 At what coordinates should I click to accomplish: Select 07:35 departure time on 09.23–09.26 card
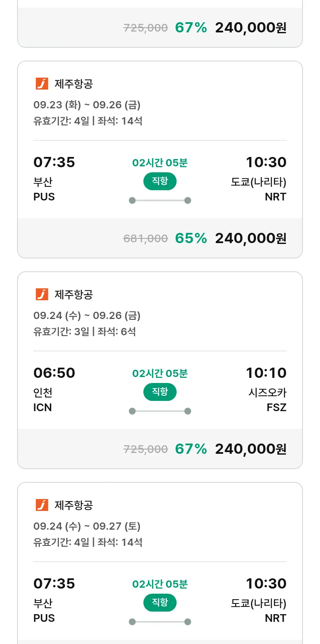[x=54, y=162]
